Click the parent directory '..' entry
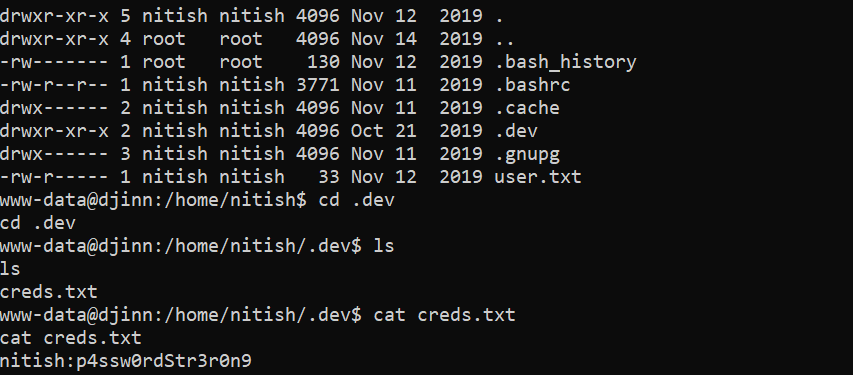Screen dimensions: 853x375 pos(505,39)
